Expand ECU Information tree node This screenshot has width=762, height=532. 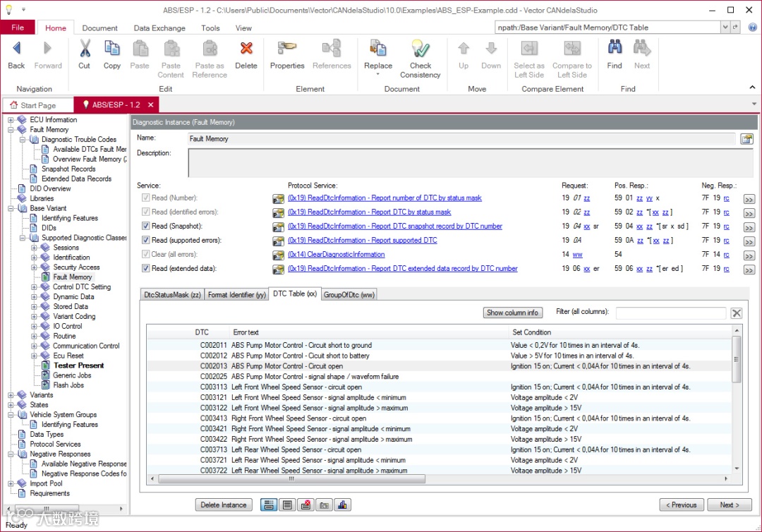point(11,120)
